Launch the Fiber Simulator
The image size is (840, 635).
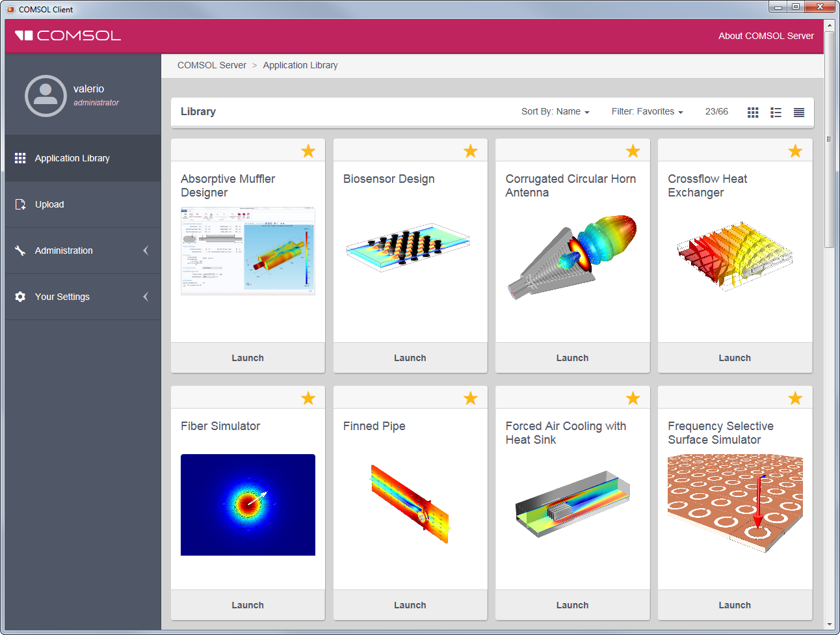pyautogui.click(x=248, y=605)
